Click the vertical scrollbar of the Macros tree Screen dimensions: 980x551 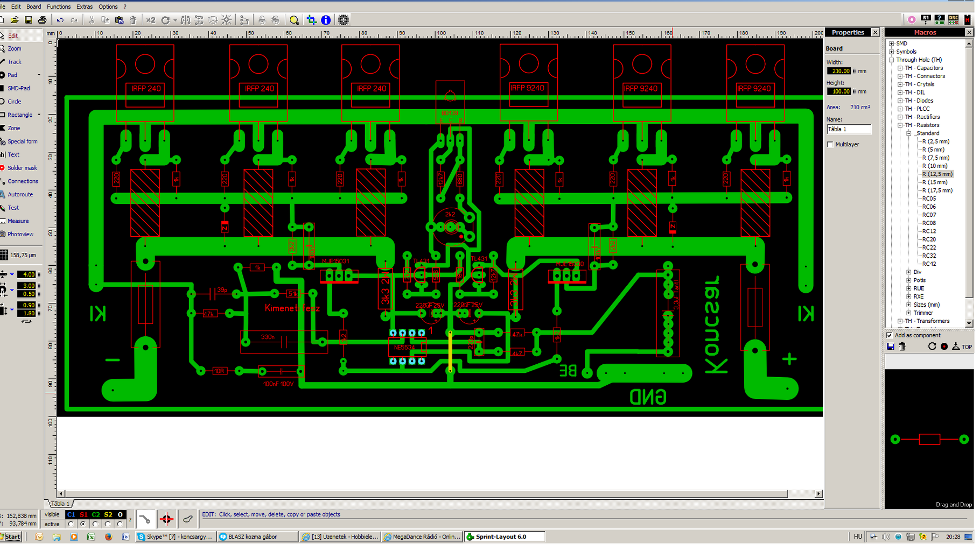(x=970, y=183)
